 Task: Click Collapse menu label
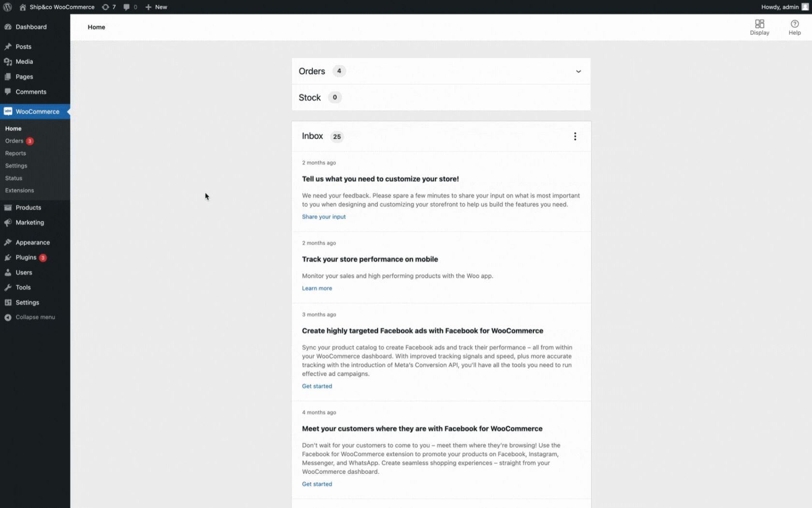pyautogui.click(x=35, y=317)
